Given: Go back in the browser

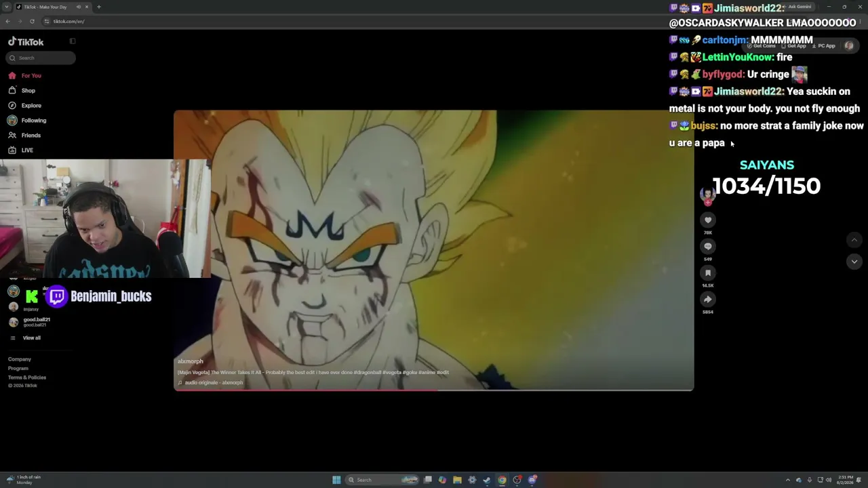Looking at the screenshot, I should pyautogui.click(x=7, y=21).
